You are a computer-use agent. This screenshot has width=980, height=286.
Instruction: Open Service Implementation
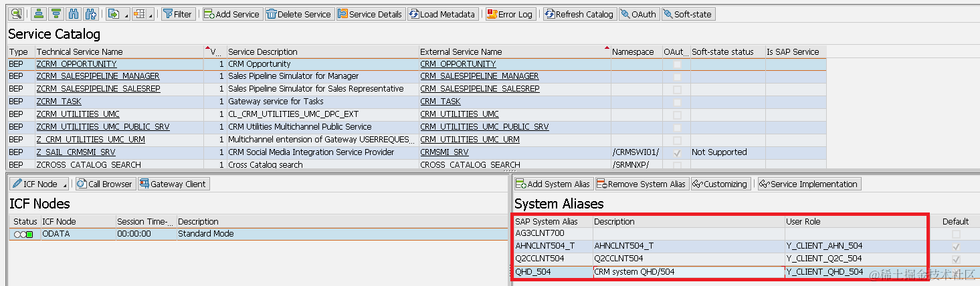(809, 184)
